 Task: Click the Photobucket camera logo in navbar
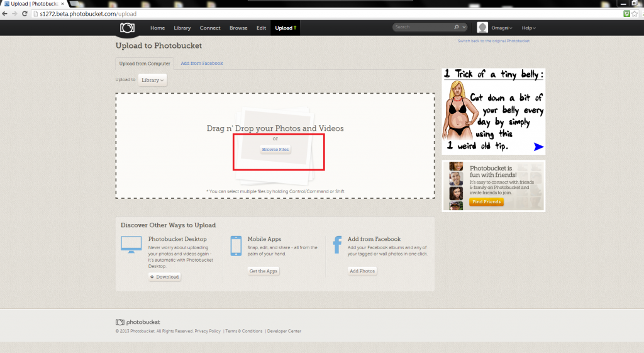(x=127, y=28)
